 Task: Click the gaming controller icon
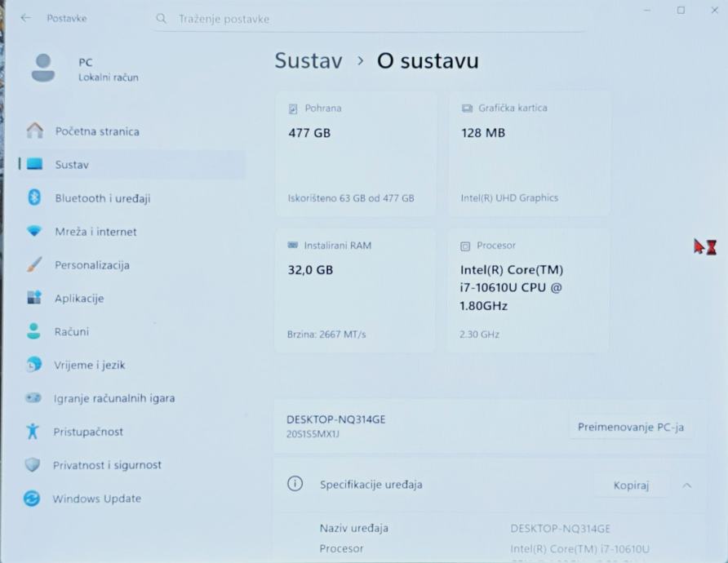point(33,397)
